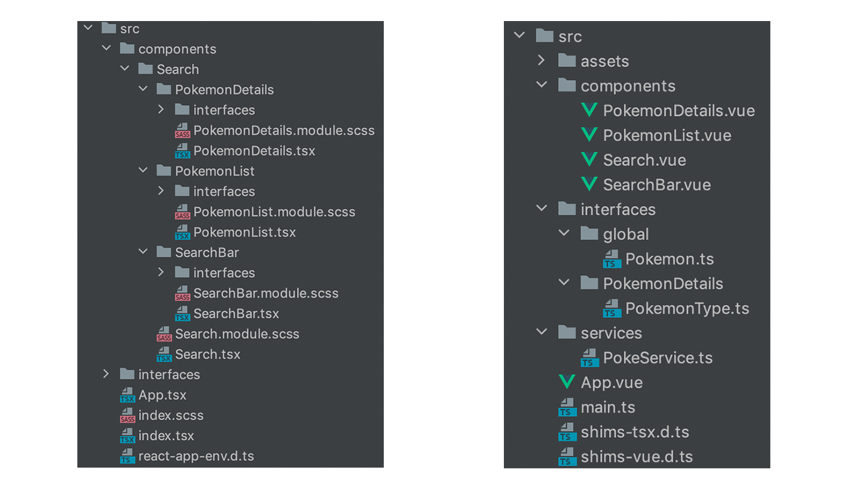Viewport: 868px width, 488px height.
Task: Expand the assets folder chevron
Action: pos(541,61)
